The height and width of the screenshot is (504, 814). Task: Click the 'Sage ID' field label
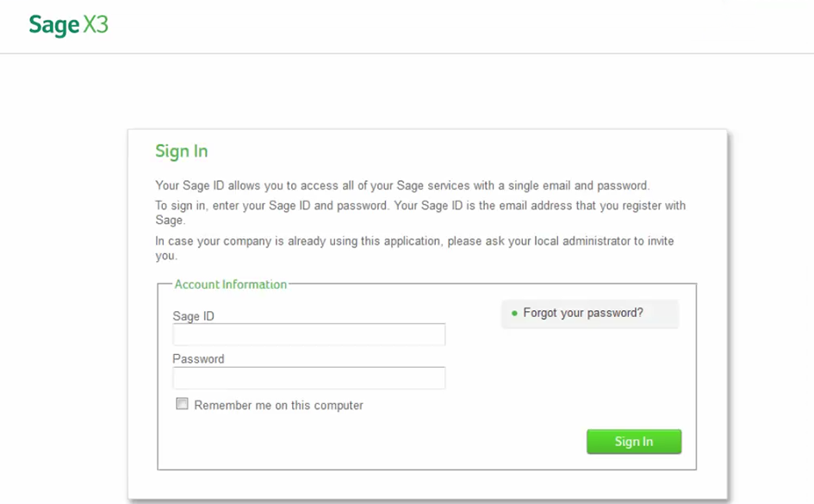pyautogui.click(x=193, y=316)
